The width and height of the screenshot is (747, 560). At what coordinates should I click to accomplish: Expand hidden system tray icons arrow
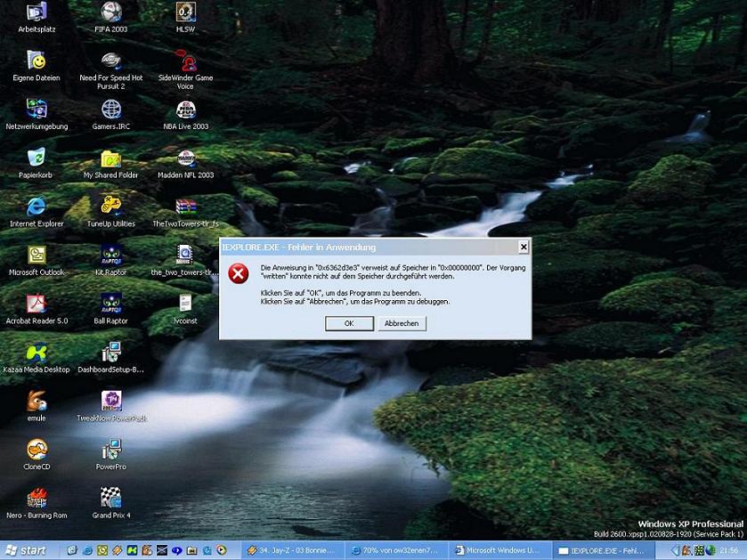[675, 550]
